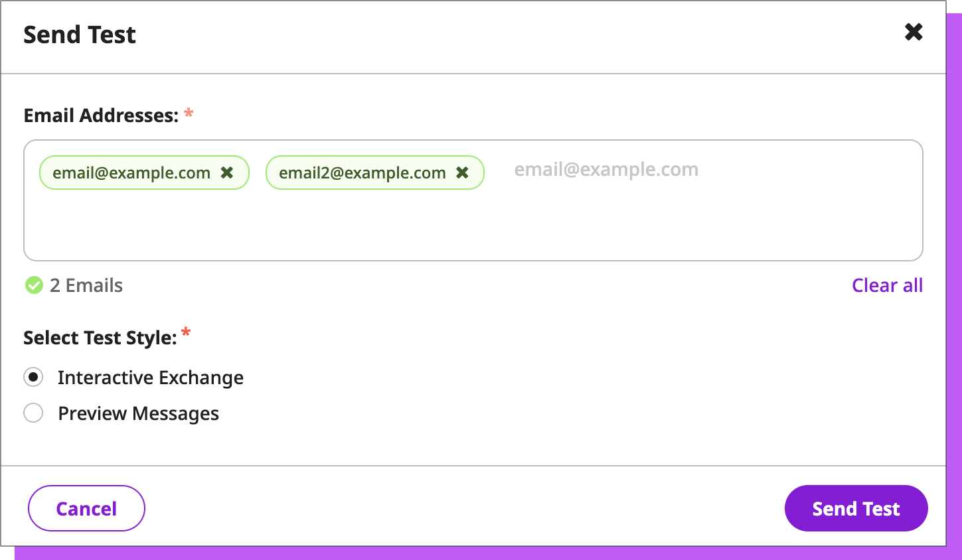Click the 2 Emails count text
Viewport: 962px width, 560px height.
(x=86, y=285)
